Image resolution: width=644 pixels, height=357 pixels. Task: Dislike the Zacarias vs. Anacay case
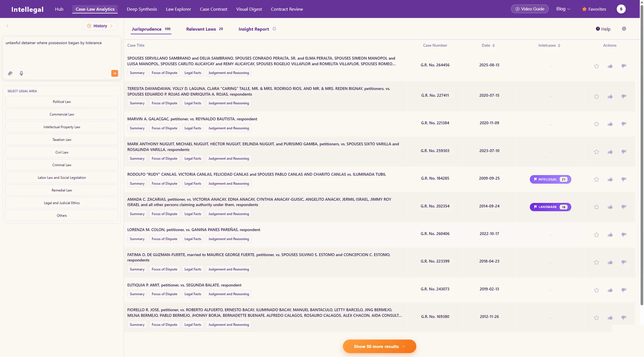pyautogui.click(x=624, y=207)
